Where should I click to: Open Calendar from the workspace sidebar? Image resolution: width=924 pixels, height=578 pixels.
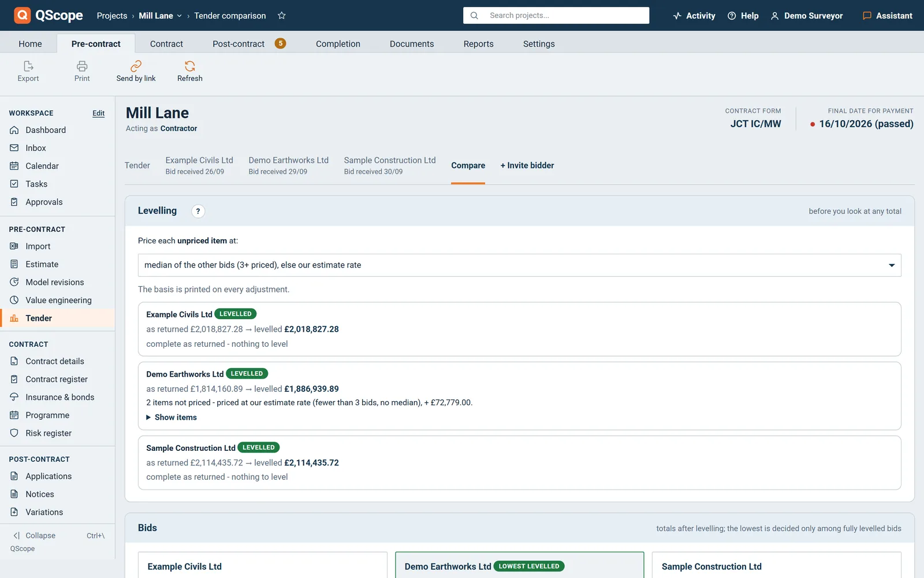58,166
